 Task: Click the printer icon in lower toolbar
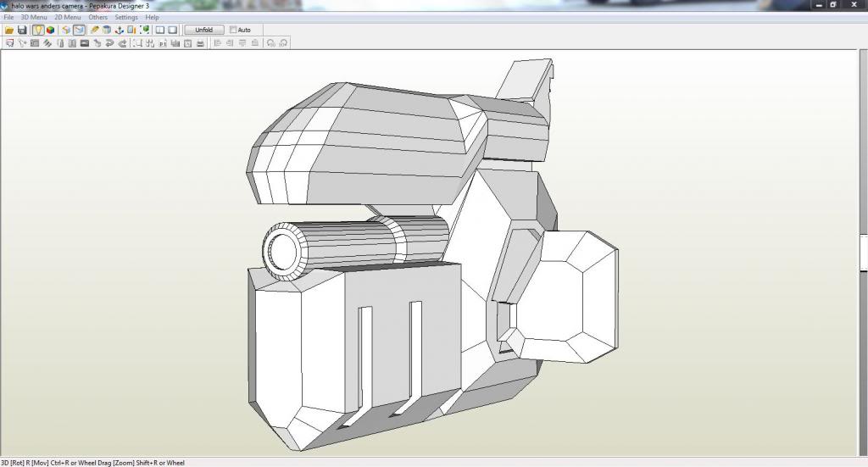click(200, 43)
